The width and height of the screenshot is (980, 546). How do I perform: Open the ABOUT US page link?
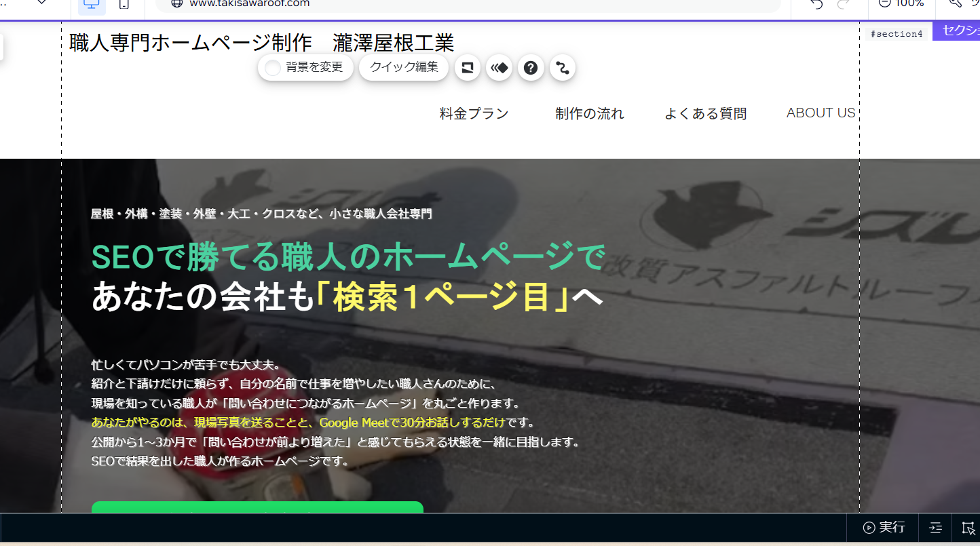821,113
